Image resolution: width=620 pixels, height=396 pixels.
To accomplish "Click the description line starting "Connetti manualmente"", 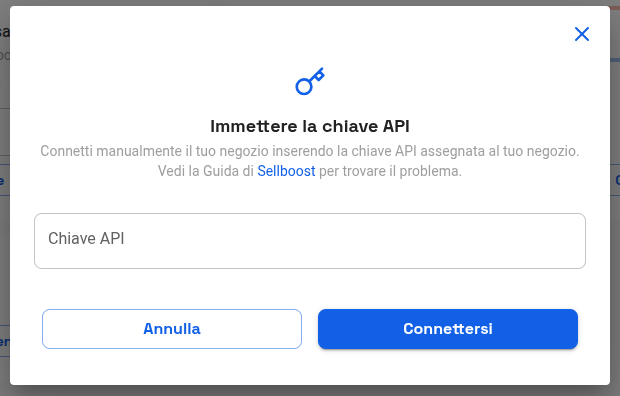I will (310, 151).
